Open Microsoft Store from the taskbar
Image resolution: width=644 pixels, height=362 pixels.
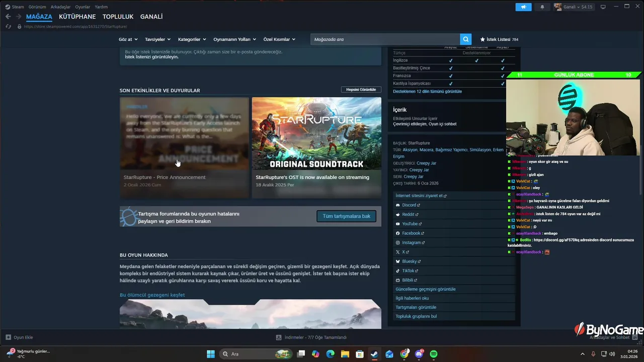click(x=360, y=354)
